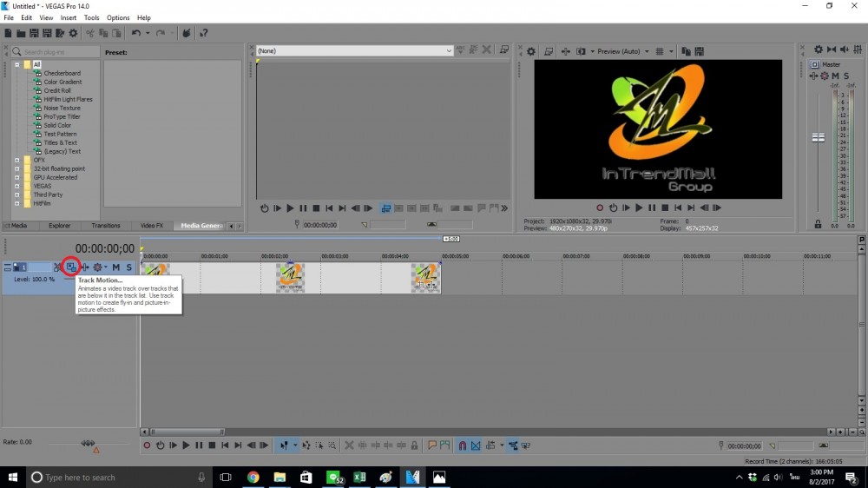Solo the Master bus
This screenshot has height=488, width=868.
pos(846,76)
